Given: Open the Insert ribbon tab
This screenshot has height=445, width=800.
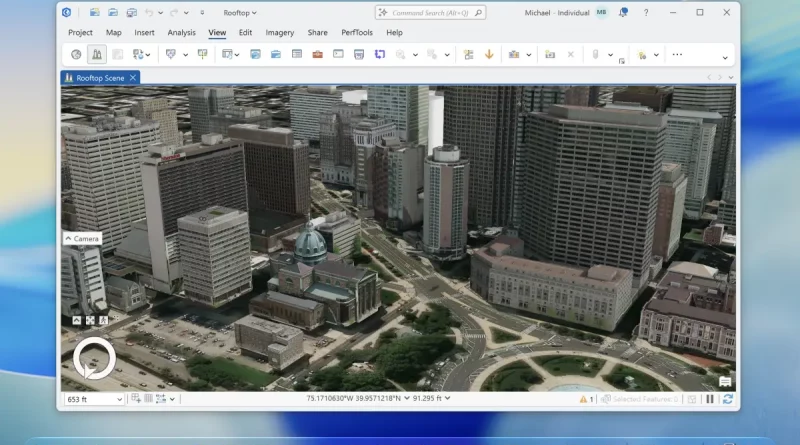Looking at the screenshot, I should [x=144, y=33].
